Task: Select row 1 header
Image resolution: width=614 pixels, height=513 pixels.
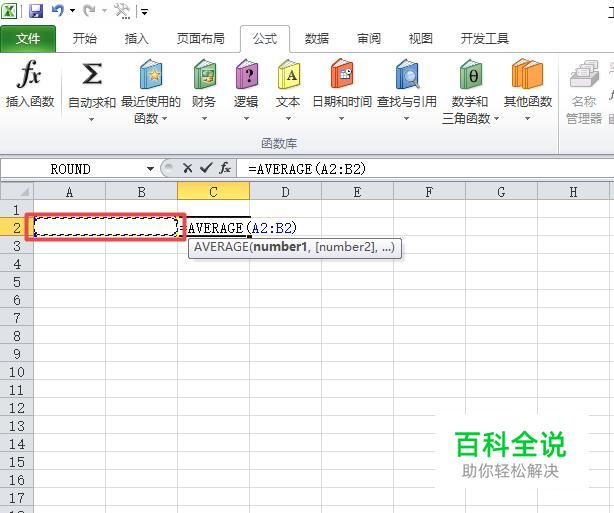Action: coord(17,210)
